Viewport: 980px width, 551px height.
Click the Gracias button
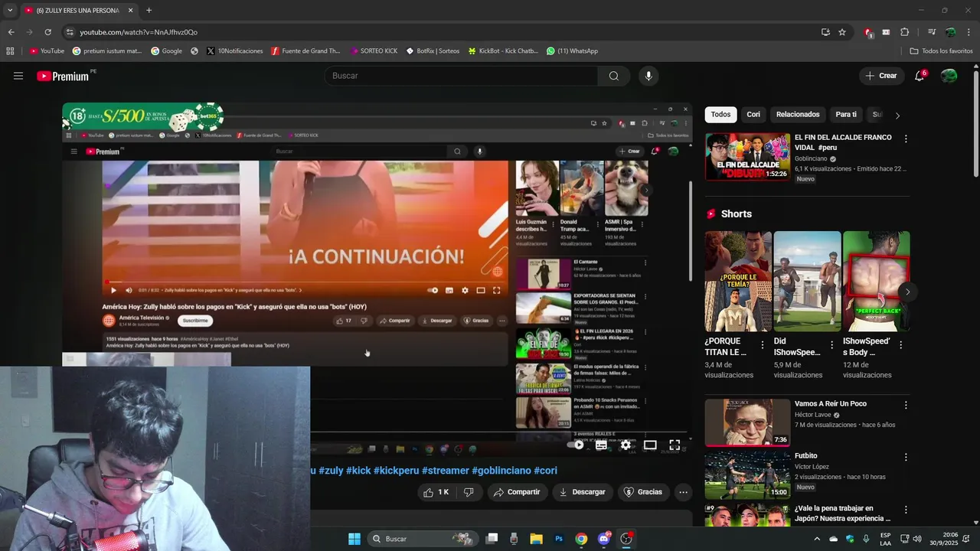coord(643,492)
